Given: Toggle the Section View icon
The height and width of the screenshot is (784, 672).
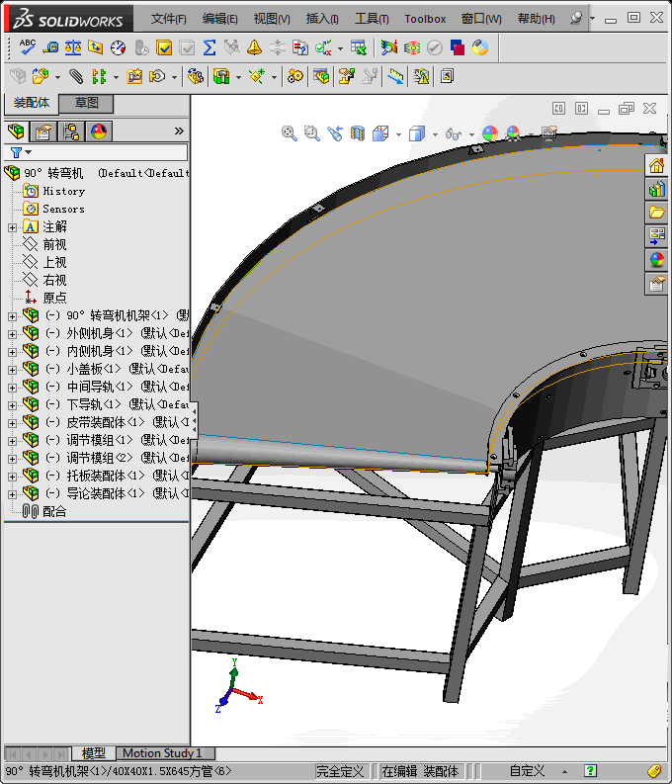Looking at the screenshot, I should pos(357,133).
